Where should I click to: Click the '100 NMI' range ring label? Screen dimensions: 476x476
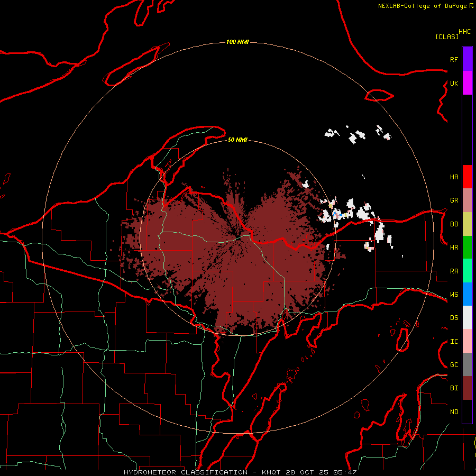237,42
